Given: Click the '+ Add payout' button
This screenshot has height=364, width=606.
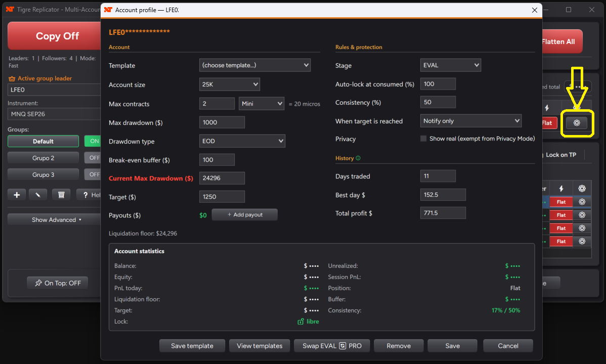Looking at the screenshot, I should point(245,214).
